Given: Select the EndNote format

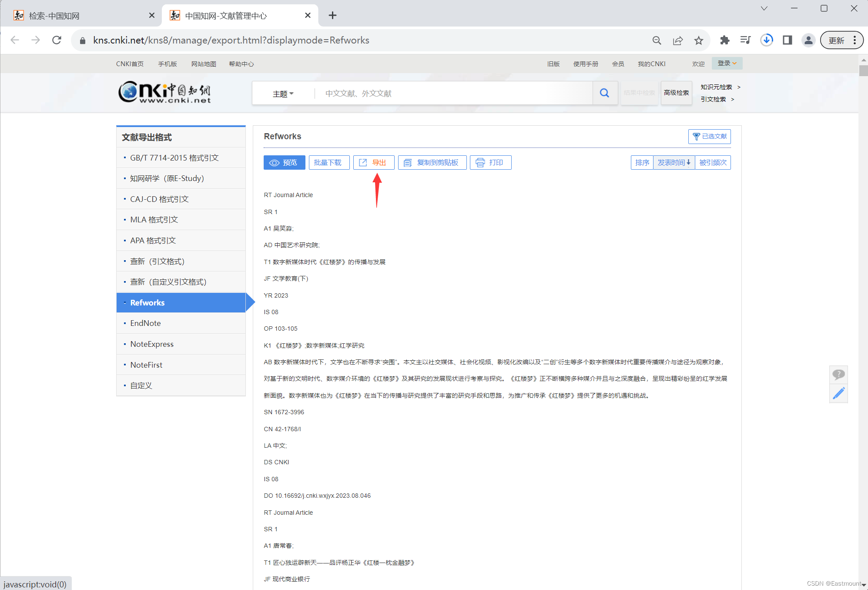Looking at the screenshot, I should [x=181, y=323].
